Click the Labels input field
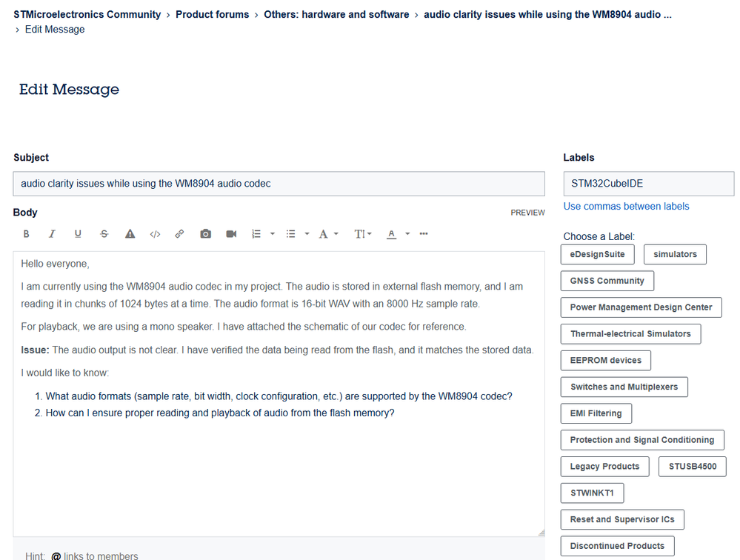Viewport: 740px width, 560px height. 649,184
